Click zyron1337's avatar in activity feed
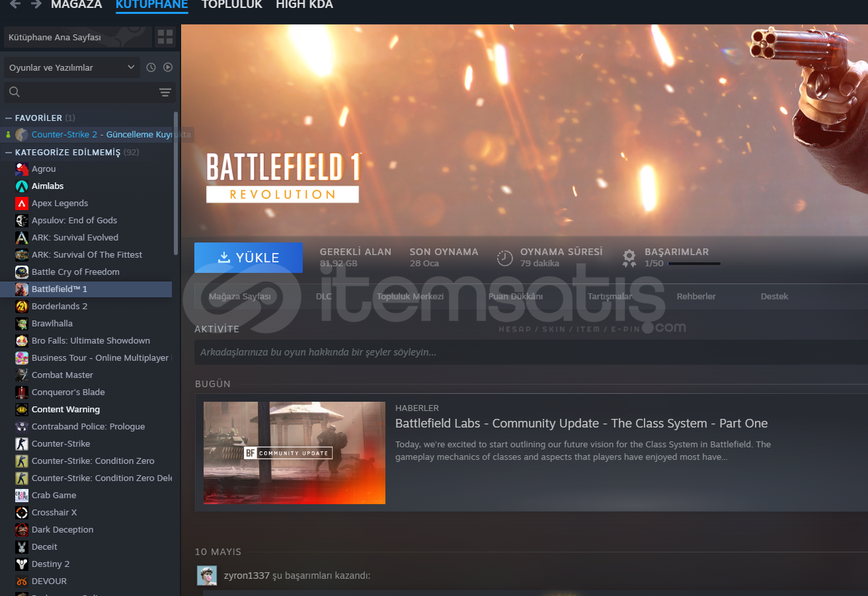The image size is (868, 596). tap(207, 576)
